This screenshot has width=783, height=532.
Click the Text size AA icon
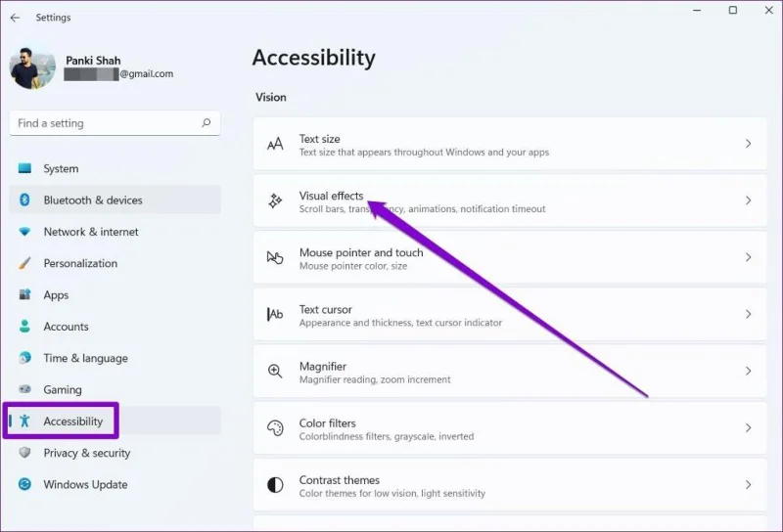275,144
